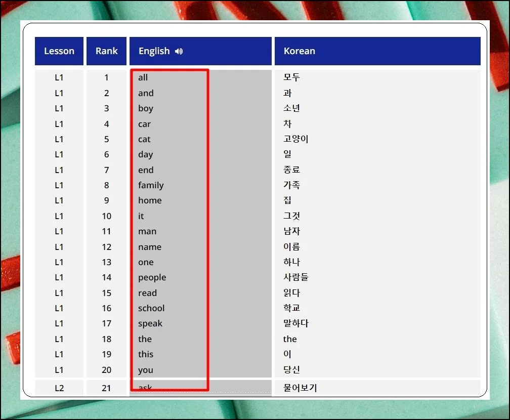The height and width of the screenshot is (420, 510).
Task: Click the L2 lesson cell
Action: pos(59,388)
